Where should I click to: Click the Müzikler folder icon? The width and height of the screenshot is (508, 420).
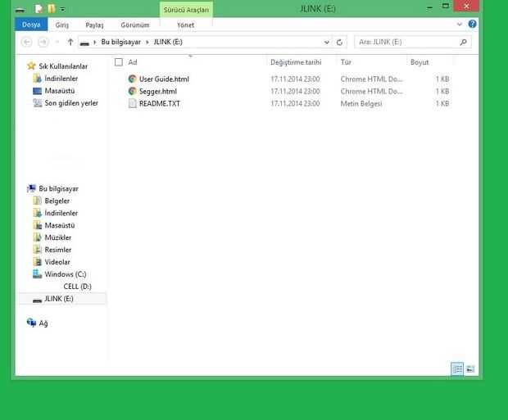[x=37, y=237]
